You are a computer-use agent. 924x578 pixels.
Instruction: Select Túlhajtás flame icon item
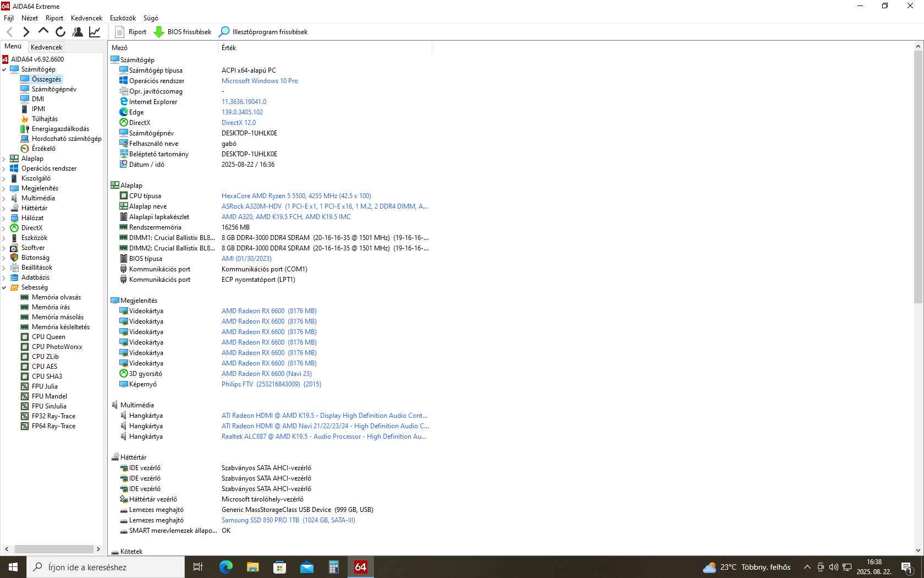(25, 119)
